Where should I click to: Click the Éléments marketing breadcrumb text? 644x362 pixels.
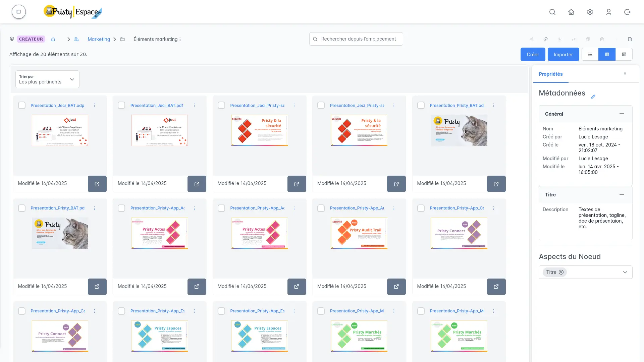tap(156, 39)
